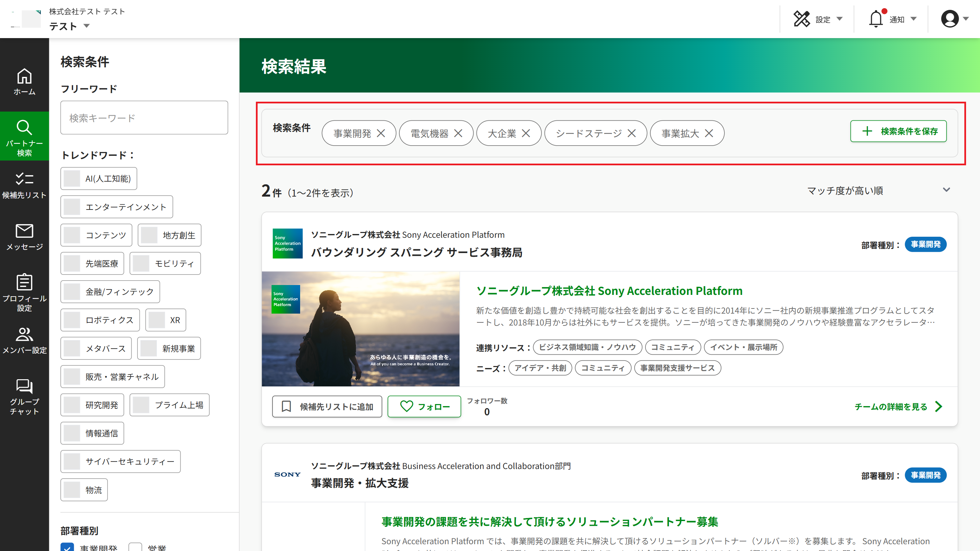This screenshot has width=980, height=551.
Task: Toggle the エンターテインメント trend word
Action: click(x=116, y=207)
